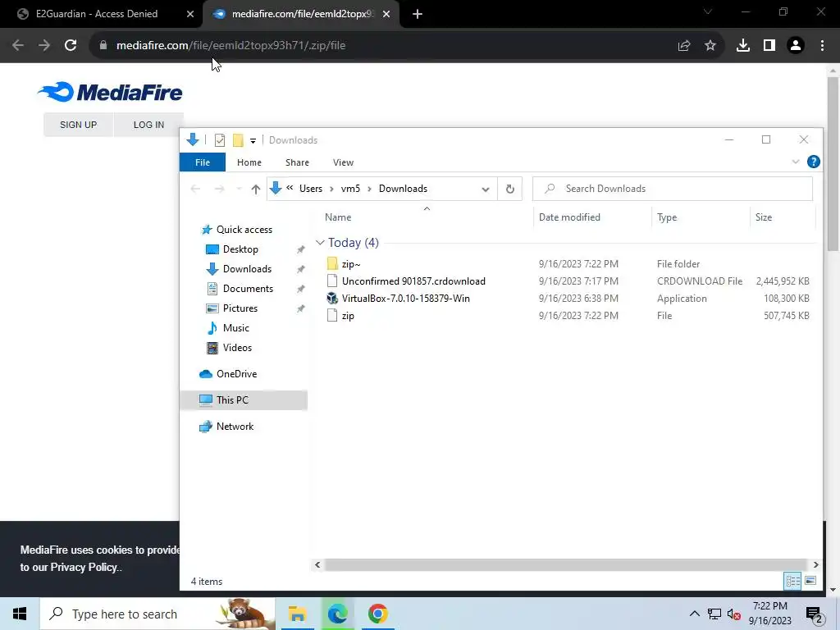The width and height of the screenshot is (840, 630).
Task: Click the Privacy Policy link
Action: [x=84, y=568]
